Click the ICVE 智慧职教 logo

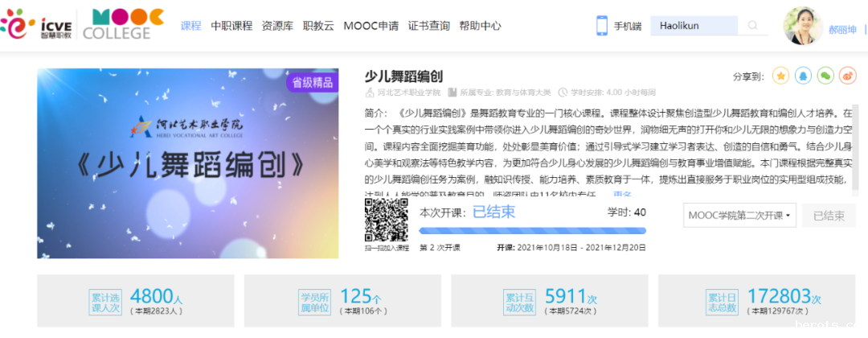tap(37, 25)
